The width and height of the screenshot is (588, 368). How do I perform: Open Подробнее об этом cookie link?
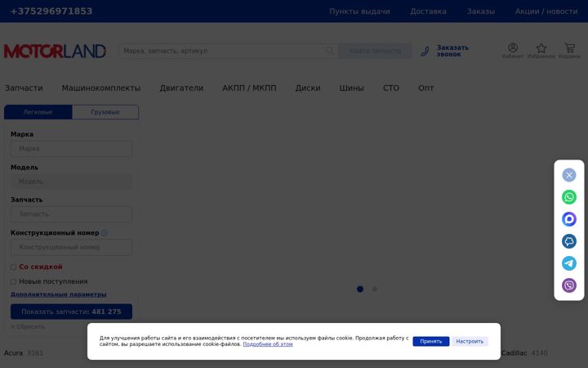tap(268, 344)
